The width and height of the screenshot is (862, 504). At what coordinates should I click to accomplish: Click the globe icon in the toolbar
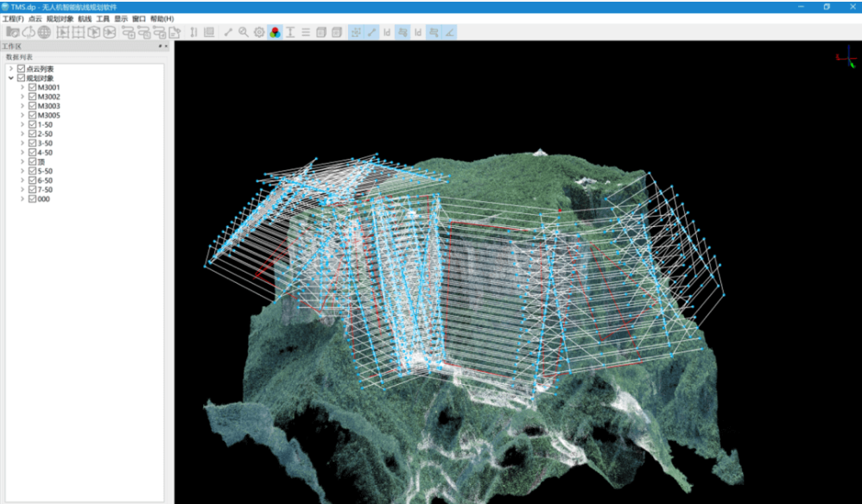click(x=43, y=32)
